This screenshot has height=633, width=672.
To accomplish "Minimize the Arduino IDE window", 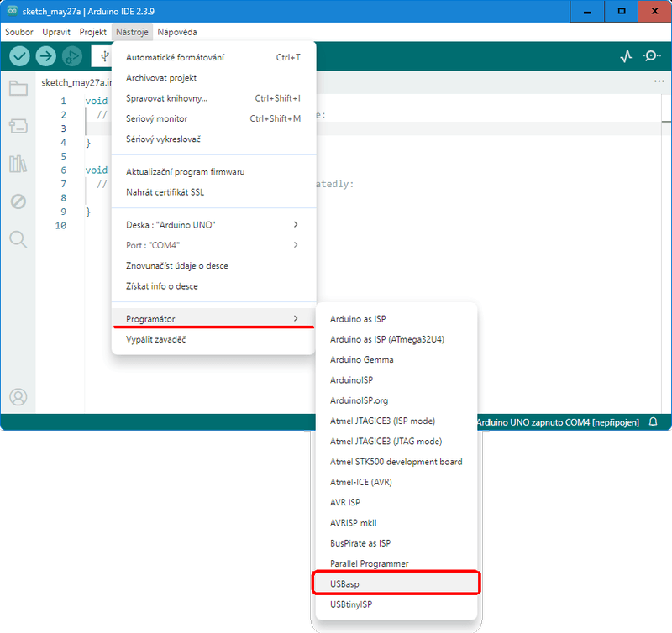I will pos(587,12).
